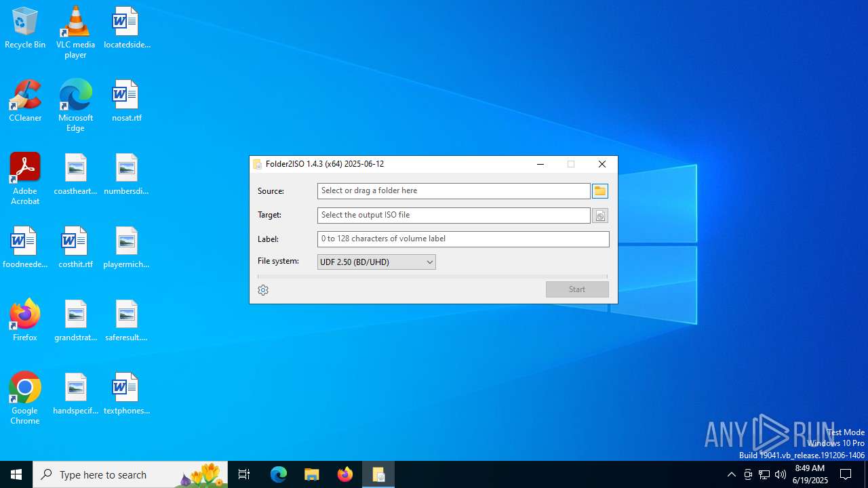Select the numbersdi image file
Screen dimensions: 868x488
coord(126,175)
